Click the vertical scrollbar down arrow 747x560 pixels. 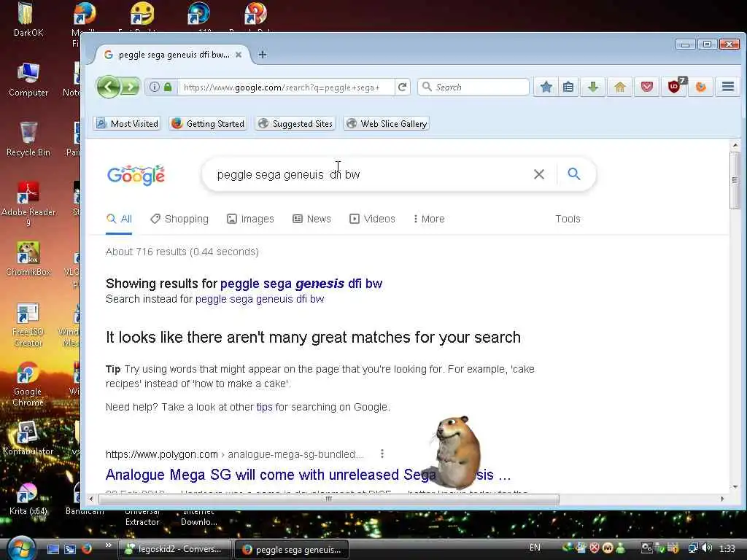coord(735,486)
